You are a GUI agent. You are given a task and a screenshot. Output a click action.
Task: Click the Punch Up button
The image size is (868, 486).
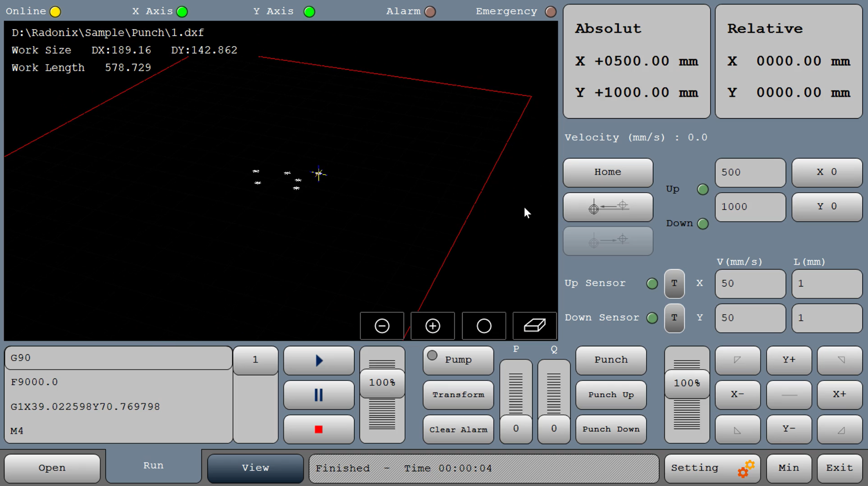point(611,395)
